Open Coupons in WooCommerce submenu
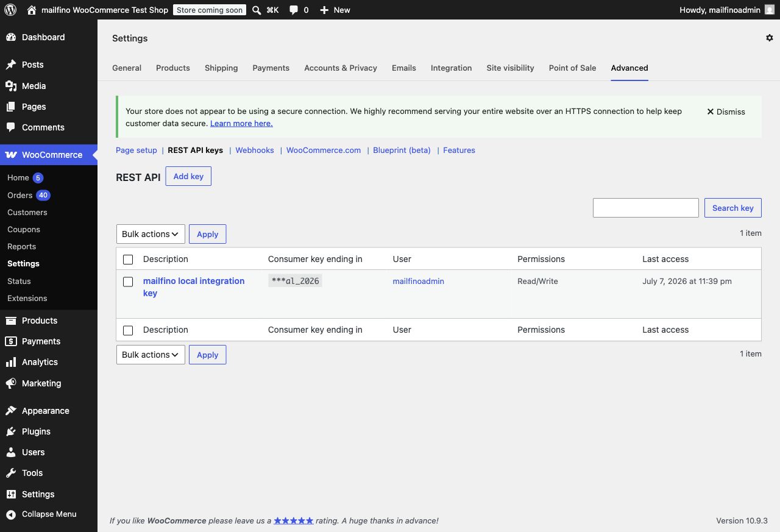The width and height of the screenshot is (780, 532). (x=24, y=229)
